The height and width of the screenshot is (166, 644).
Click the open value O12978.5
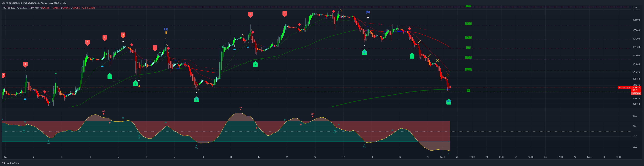coord(45,8)
